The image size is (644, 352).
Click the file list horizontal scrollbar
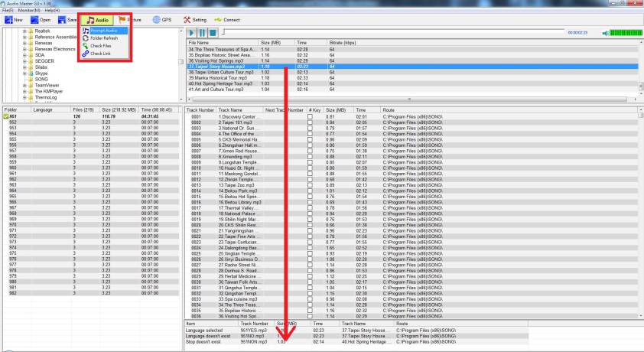click(x=409, y=99)
